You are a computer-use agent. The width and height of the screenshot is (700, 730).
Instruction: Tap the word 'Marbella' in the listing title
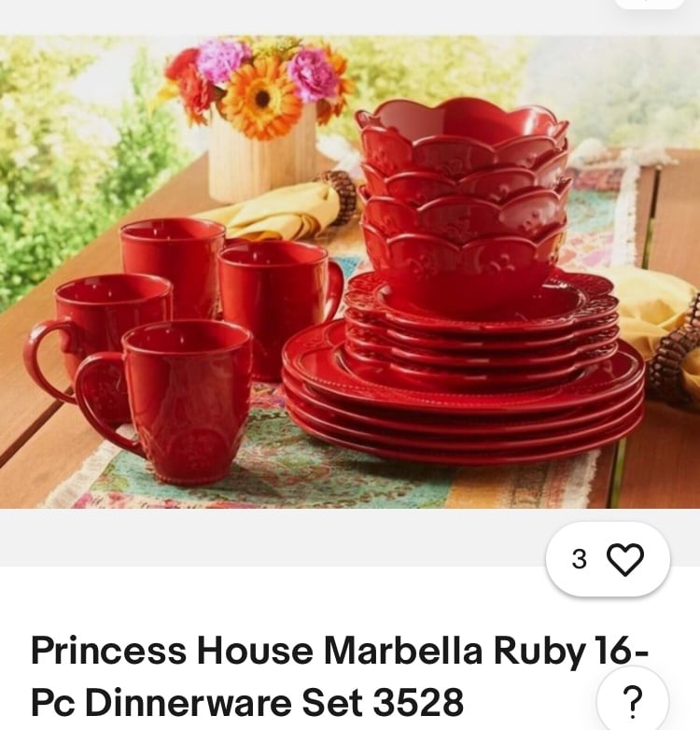[403, 651]
